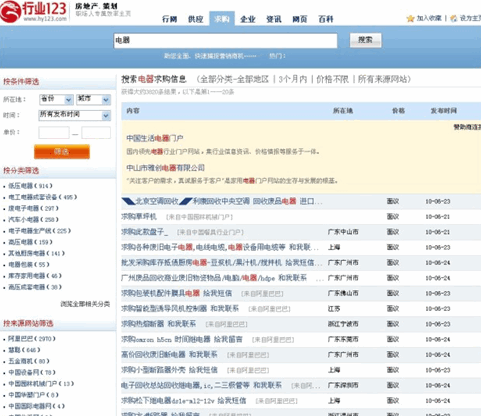The image size is (481, 416).
Task: Filter by category 废电子电器 (297)
Action: click(33, 208)
